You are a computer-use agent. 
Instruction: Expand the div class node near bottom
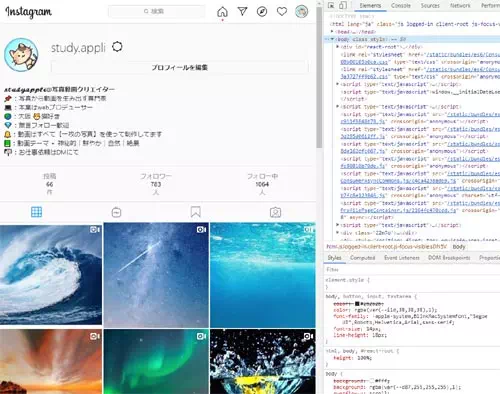337,233
